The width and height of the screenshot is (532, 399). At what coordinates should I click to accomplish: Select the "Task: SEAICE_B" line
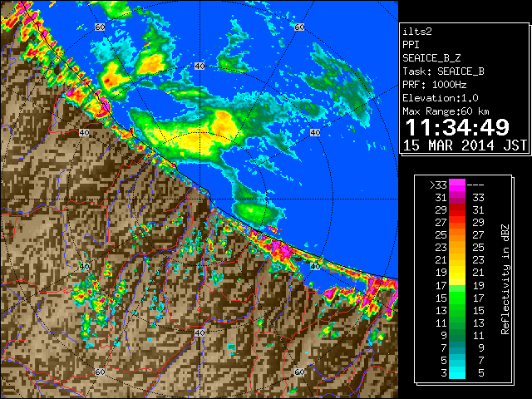(x=443, y=71)
